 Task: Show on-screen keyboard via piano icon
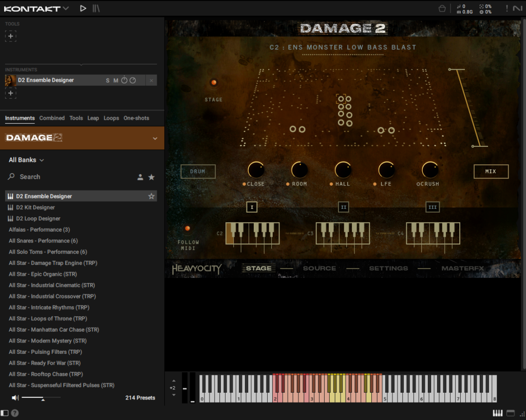[497, 413]
